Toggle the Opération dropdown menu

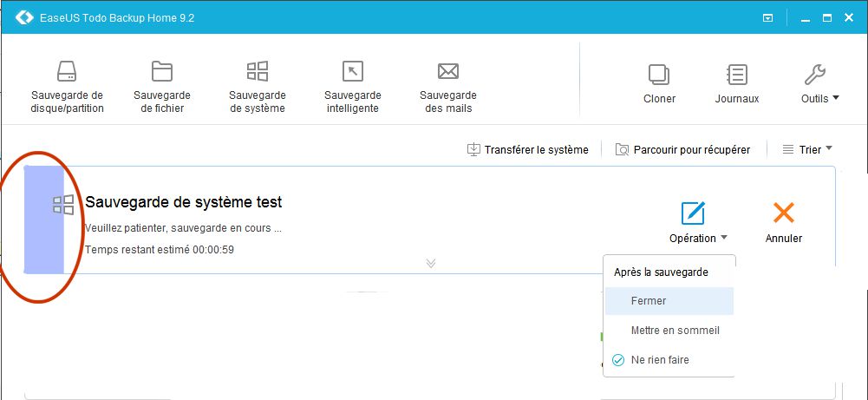point(698,238)
